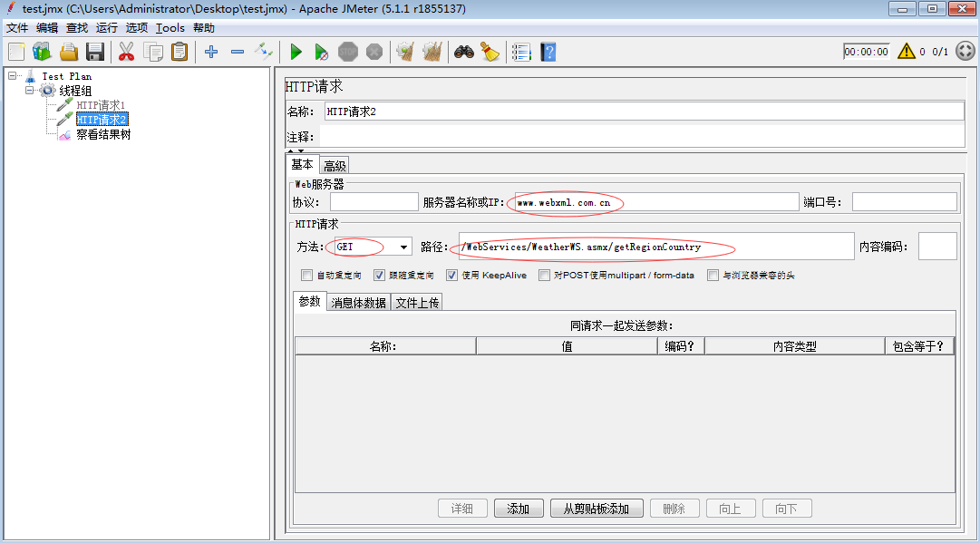Select the 基本 tab

coord(303,164)
